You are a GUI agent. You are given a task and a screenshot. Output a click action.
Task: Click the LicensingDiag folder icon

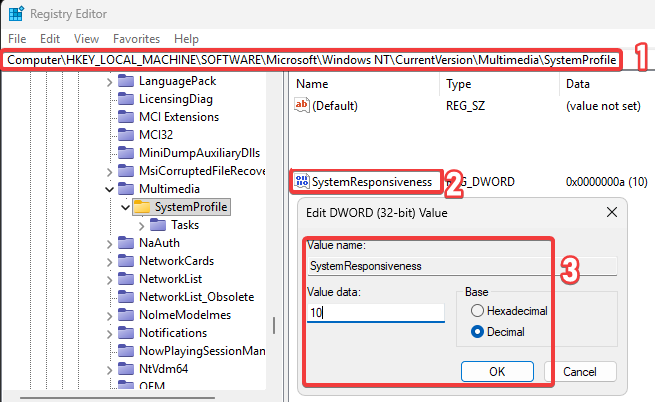(x=126, y=99)
